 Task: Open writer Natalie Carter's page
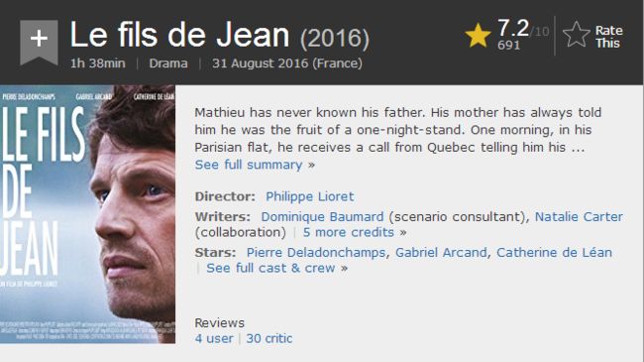(579, 217)
